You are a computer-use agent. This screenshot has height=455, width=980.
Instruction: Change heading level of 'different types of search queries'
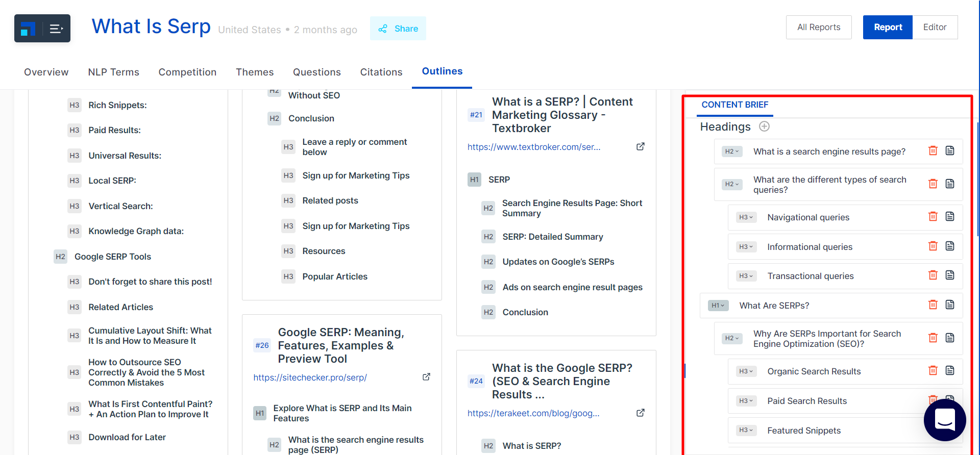pos(732,184)
